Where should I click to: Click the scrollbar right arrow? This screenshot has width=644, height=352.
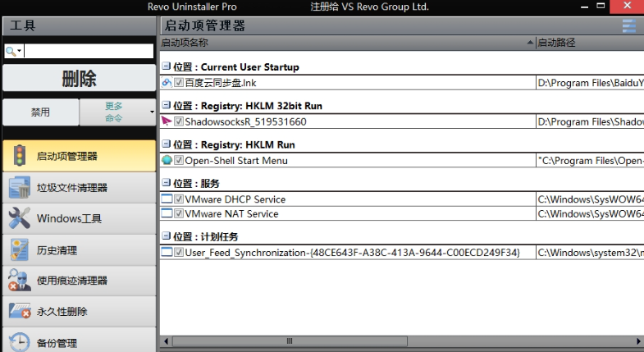(x=638, y=341)
